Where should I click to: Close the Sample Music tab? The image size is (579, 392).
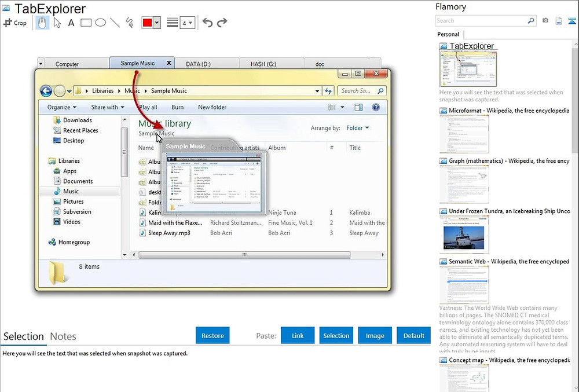pyautogui.click(x=168, y=63)
